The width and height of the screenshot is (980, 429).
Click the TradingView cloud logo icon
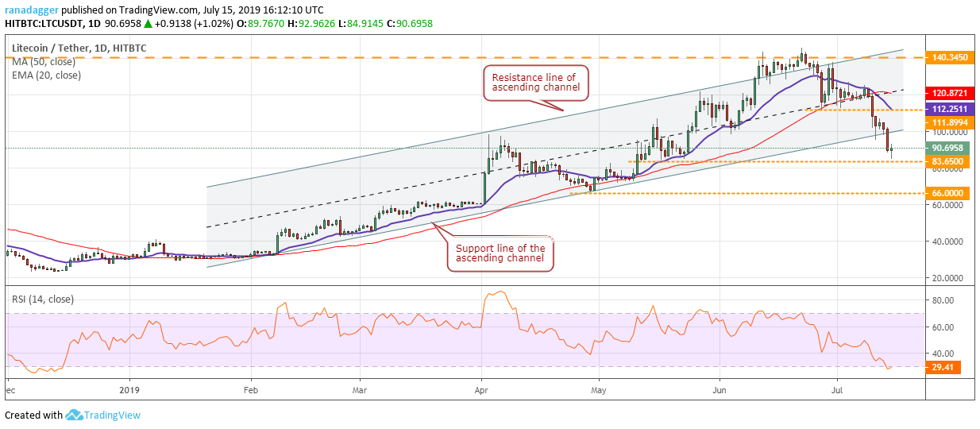pos(75,415)
